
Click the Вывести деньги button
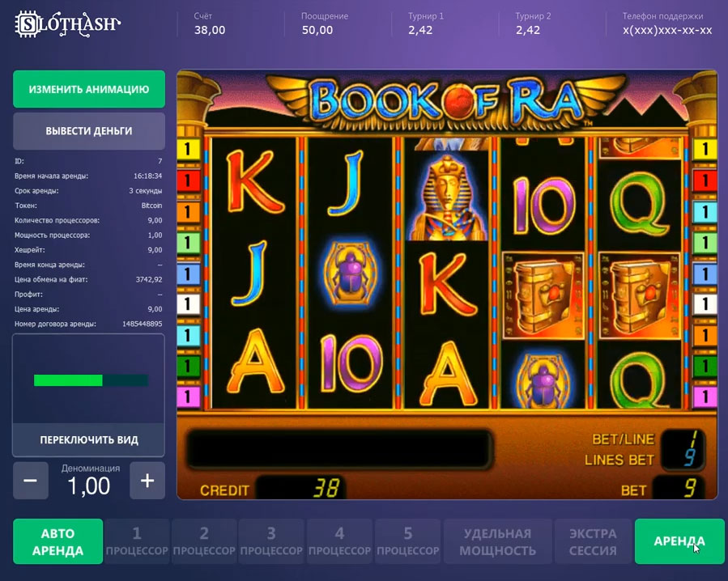click(89, 131)
